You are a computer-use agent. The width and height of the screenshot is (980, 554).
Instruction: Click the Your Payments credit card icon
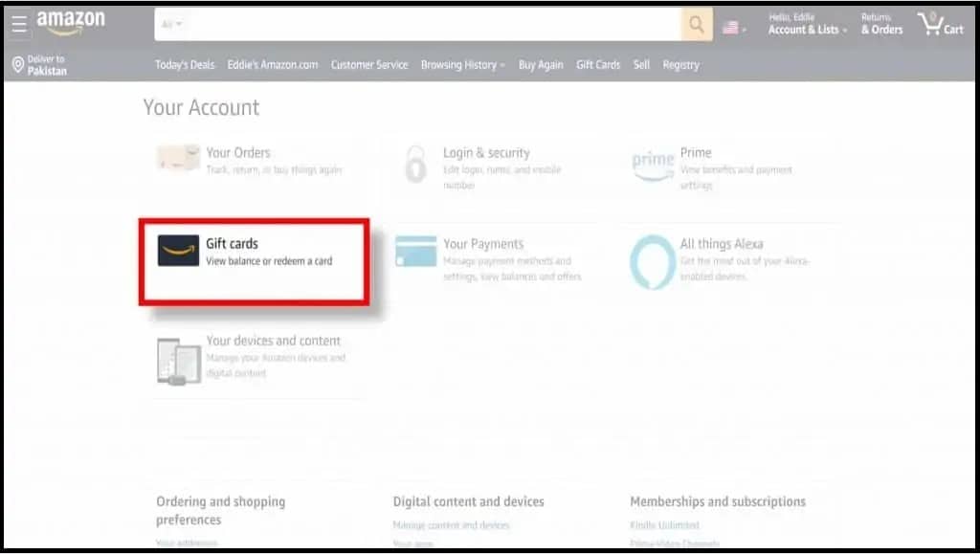coord(415,251)
